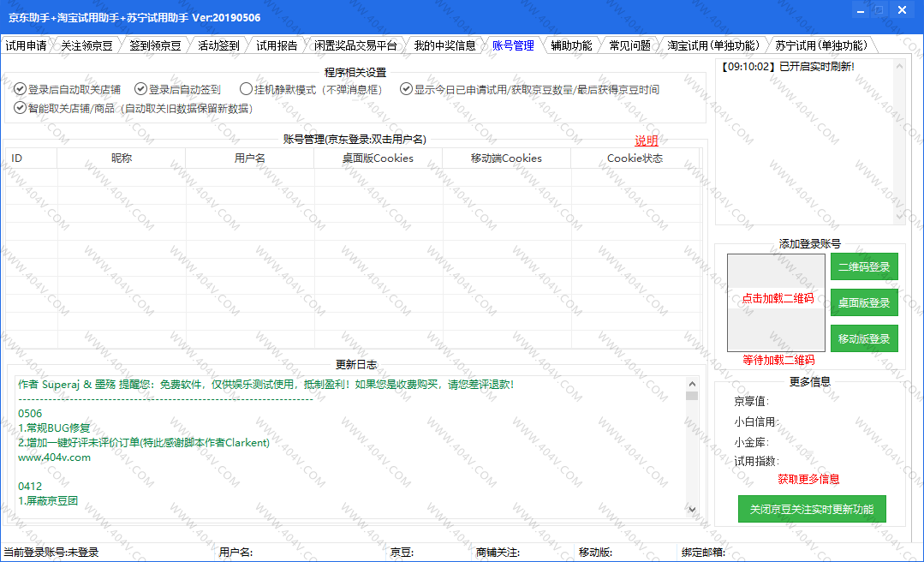Click the 用户名 column header
The height and width of the screenshot is (562, 924).
(249, 158)
